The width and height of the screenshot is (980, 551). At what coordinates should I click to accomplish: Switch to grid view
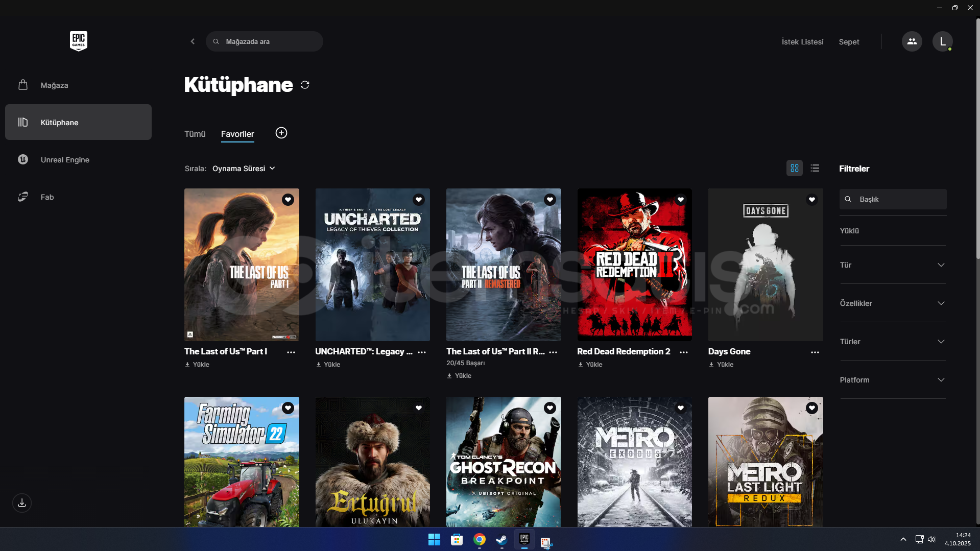(795, 168)
